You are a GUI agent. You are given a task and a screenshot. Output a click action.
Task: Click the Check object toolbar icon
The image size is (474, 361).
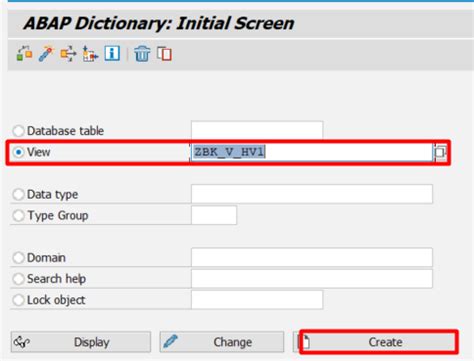24,54
